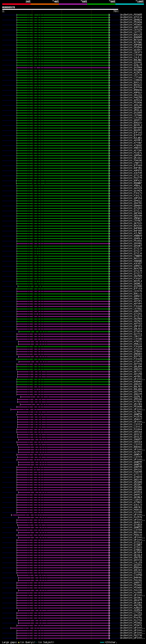146x644 pixels.
Task: Select hit label UniRef100_Q5FZP3
Action: pos(131,326)
